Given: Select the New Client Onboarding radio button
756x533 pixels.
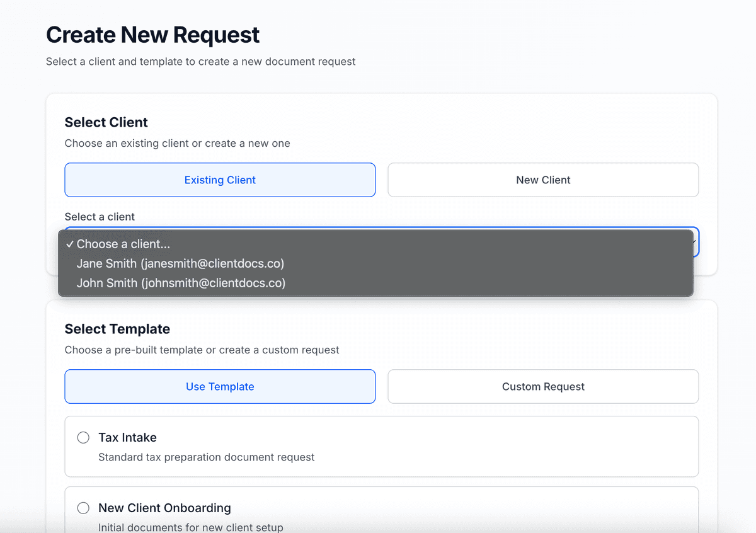Looking at the screenshot, I should click(83, 508).
